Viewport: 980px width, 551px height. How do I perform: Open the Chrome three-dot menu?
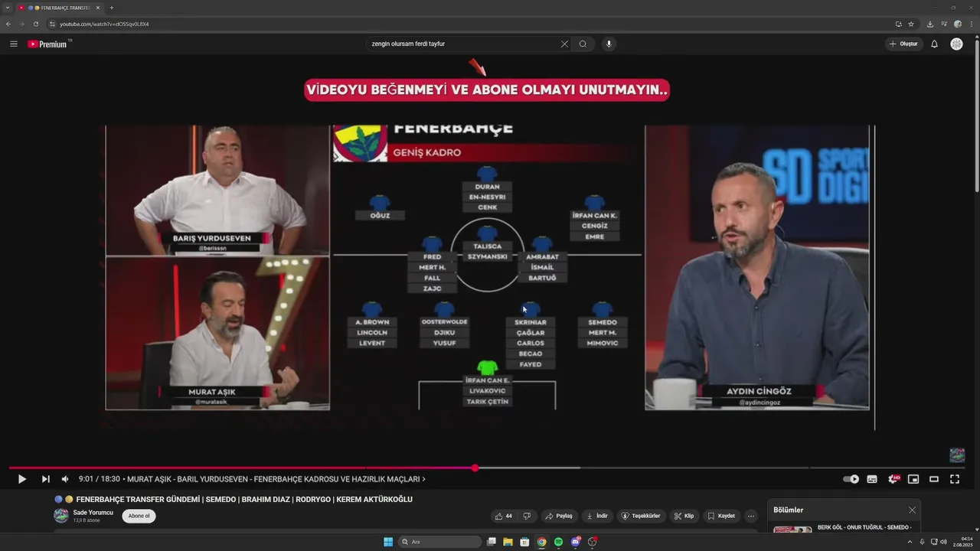click(x=971, y=24)
